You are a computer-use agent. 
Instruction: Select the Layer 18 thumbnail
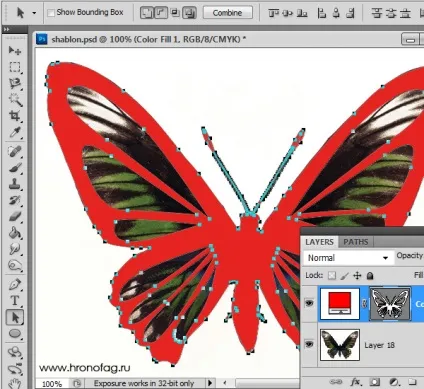pyautogui.click(x=340, y=345)
